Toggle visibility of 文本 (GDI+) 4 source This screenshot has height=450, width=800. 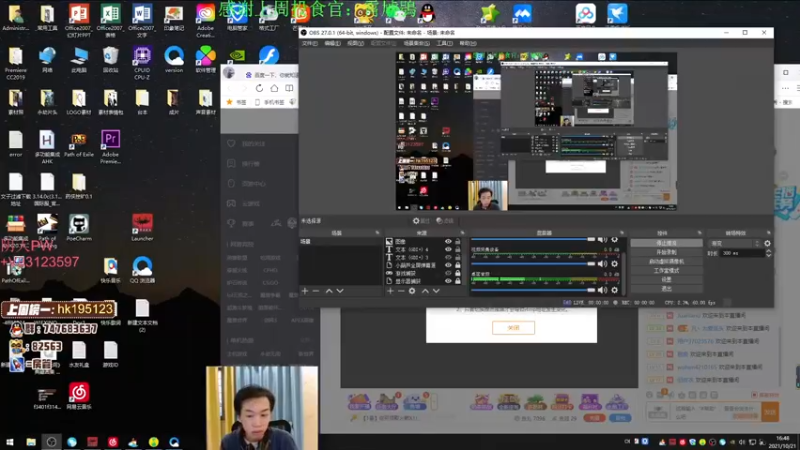(x=448, y=249)
